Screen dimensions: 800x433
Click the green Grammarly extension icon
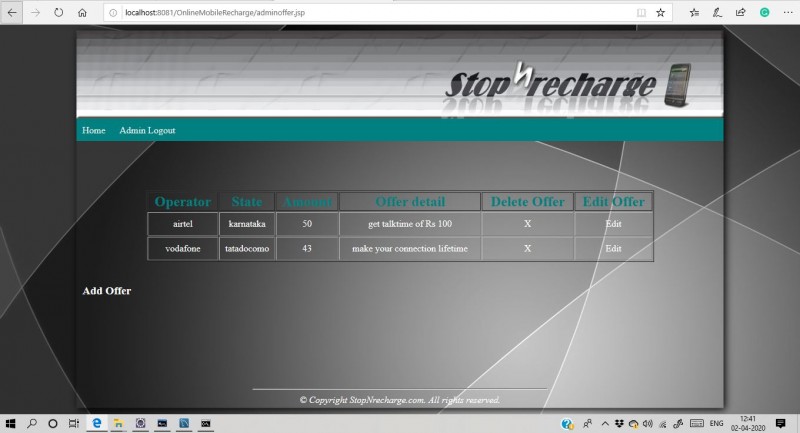(x=764, y=13)
